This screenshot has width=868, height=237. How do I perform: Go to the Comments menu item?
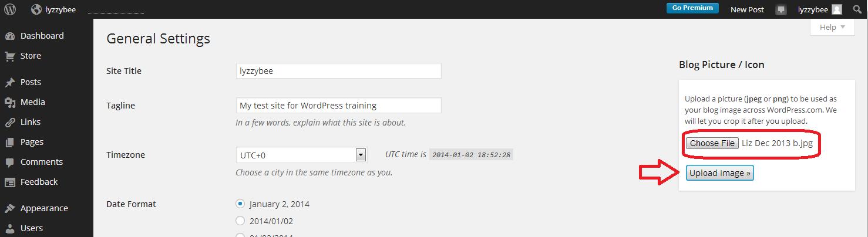pos(41,162)
